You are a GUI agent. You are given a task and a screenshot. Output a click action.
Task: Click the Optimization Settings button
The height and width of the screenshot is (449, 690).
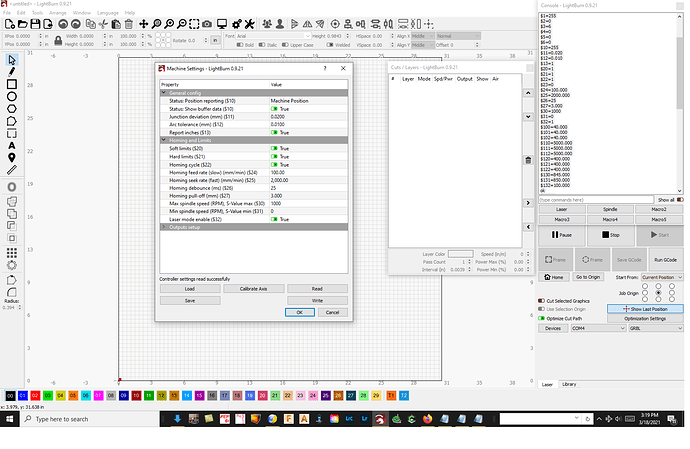645,318
